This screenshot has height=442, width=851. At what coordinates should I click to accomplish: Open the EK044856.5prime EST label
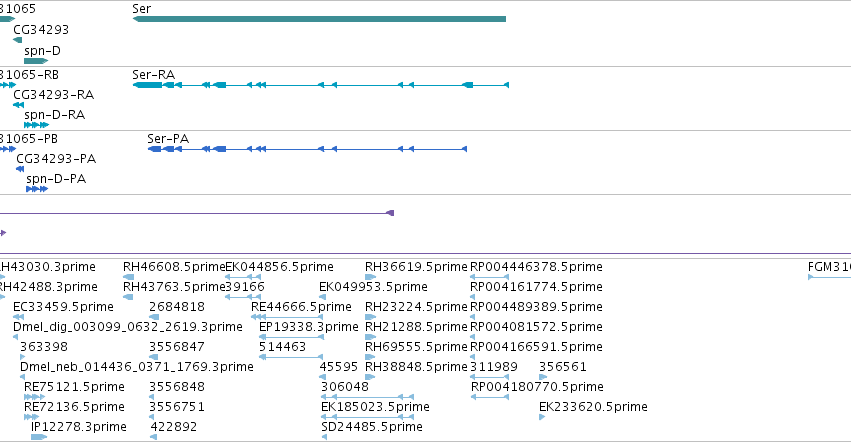[279, 267]
